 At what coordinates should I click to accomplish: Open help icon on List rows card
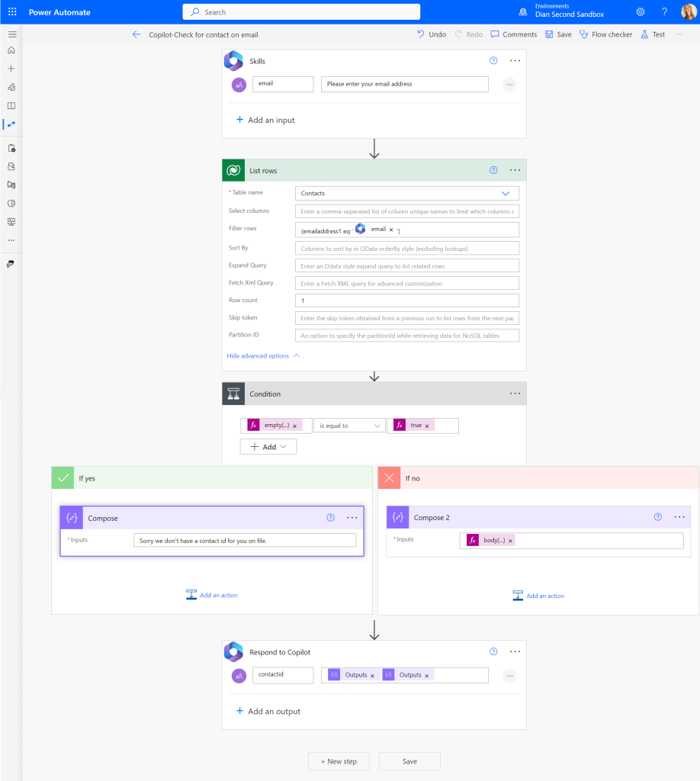[x=493, y=171]
